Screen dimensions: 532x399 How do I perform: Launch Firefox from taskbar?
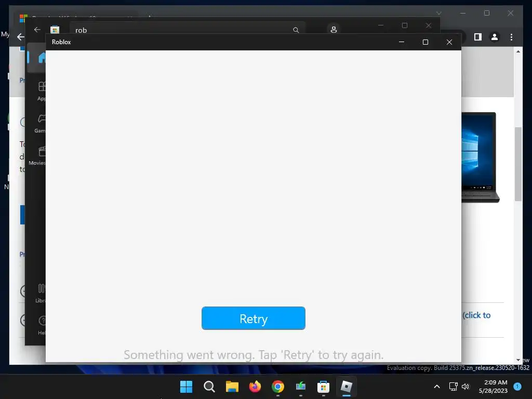point(255,387)
